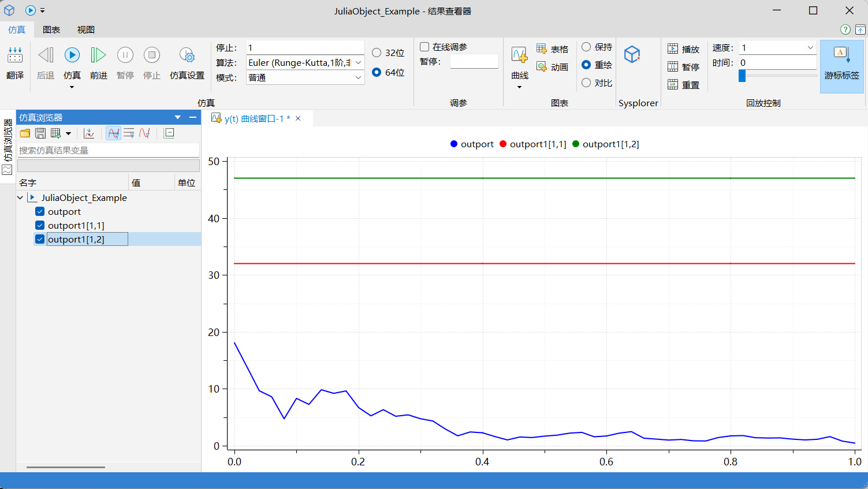This screenshot has width=868, height=489.
Task: Switch to the 图表 ribbon tab
Action: pyautogui.click(x=51, y=29)
